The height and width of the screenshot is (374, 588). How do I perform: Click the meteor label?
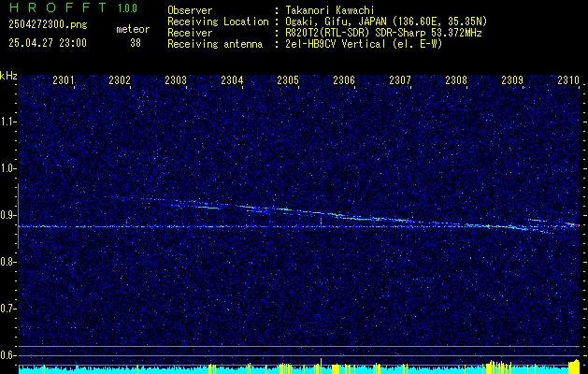133,29
